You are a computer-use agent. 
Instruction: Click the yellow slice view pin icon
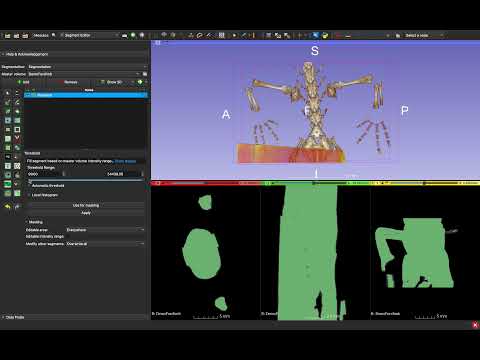378,183
